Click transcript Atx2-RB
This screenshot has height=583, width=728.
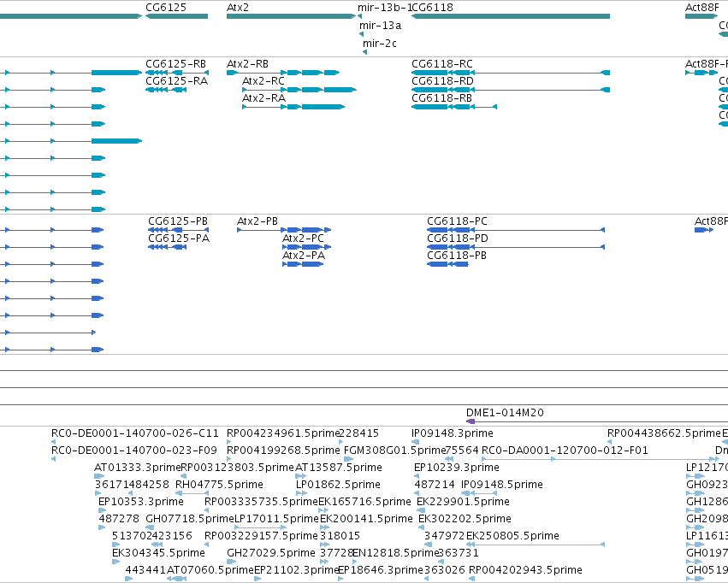coord(283,73)
